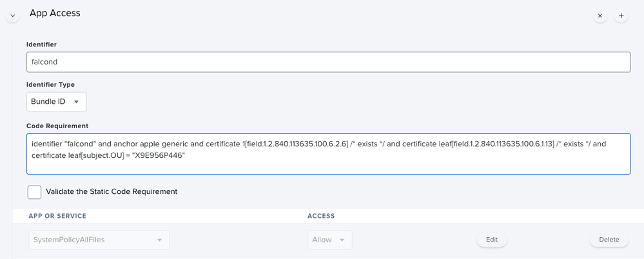Focus the Code Requirement text area

tap(329, 154)
